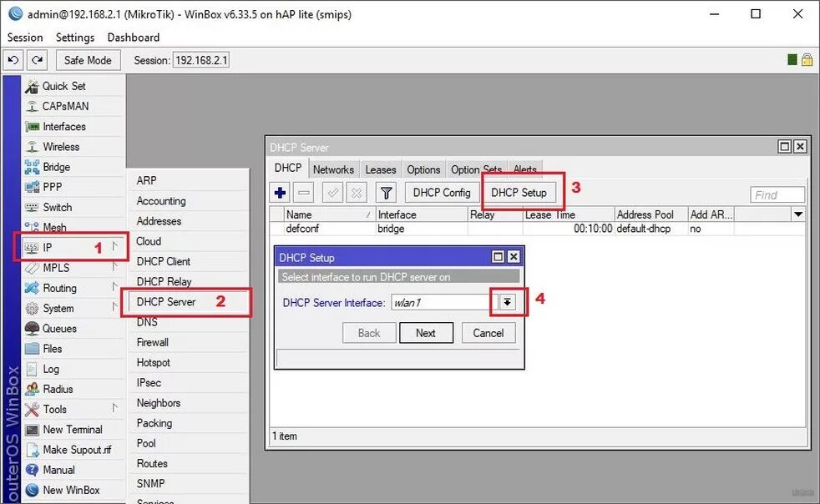Open CAPsMAN in the sidebar
The width and height of the screenshot is (820, 504).
[x=73, y=106]
